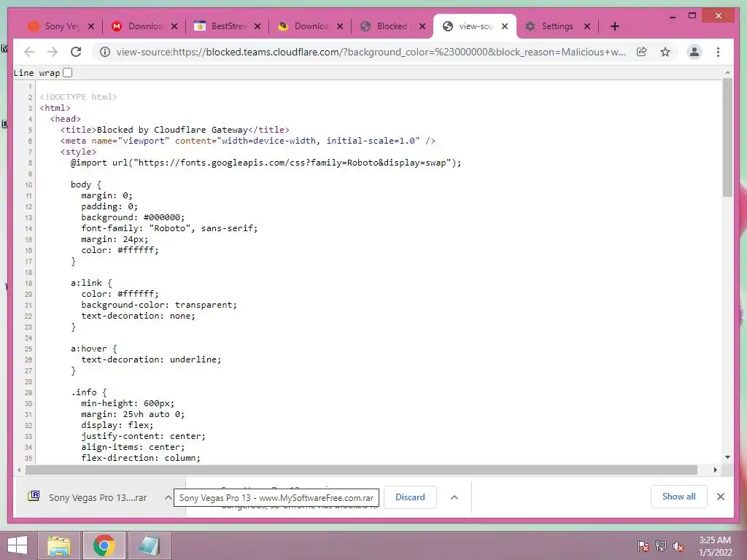Click the '@import url' fonts.googleapis line
747x560 pixels.
click(x=266, y=163)
